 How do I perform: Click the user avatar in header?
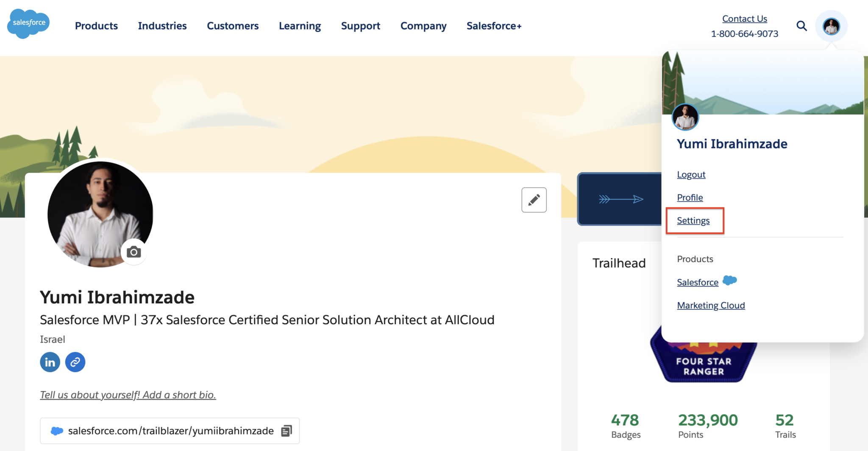coord(831,26)
